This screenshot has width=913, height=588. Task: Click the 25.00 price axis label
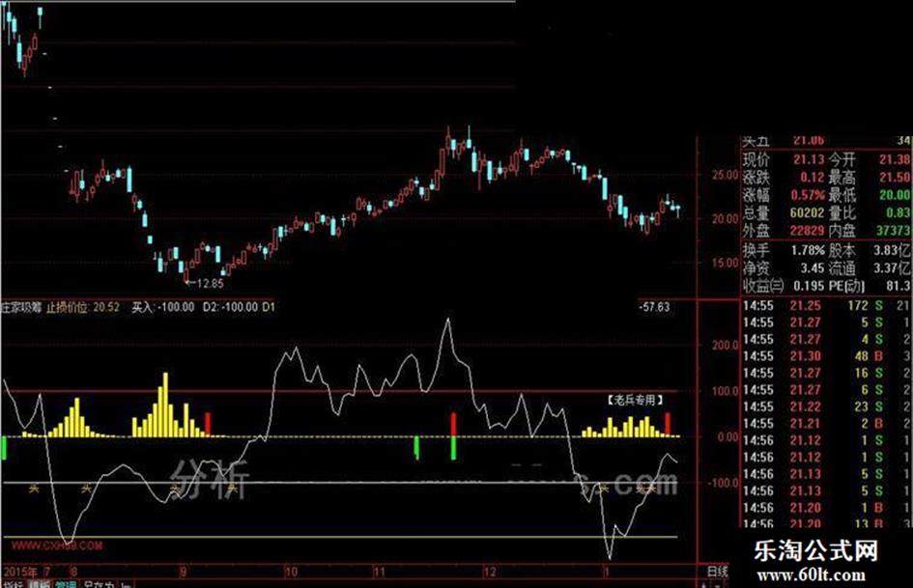pos(725,175)
